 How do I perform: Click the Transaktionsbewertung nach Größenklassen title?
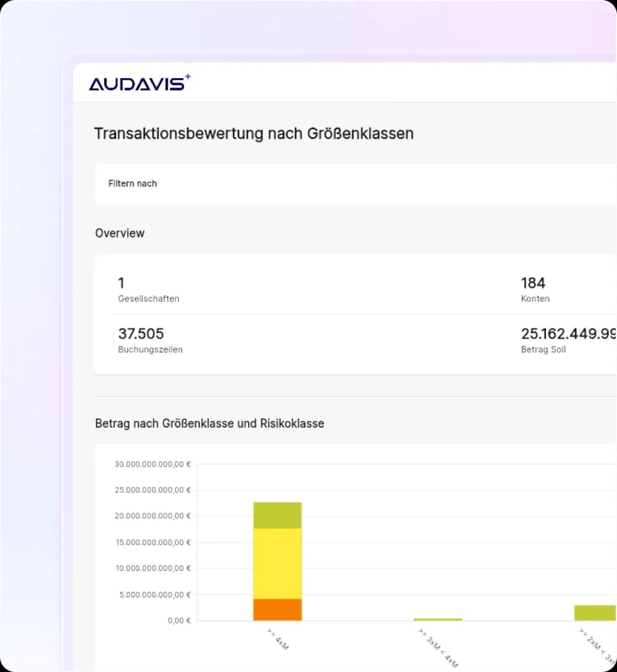(x=253, y=133)
